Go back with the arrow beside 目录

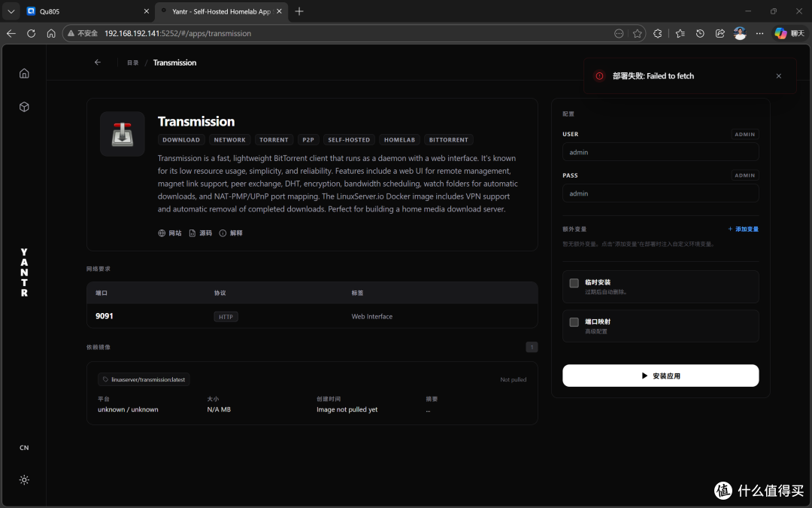[x=97, y=62]
